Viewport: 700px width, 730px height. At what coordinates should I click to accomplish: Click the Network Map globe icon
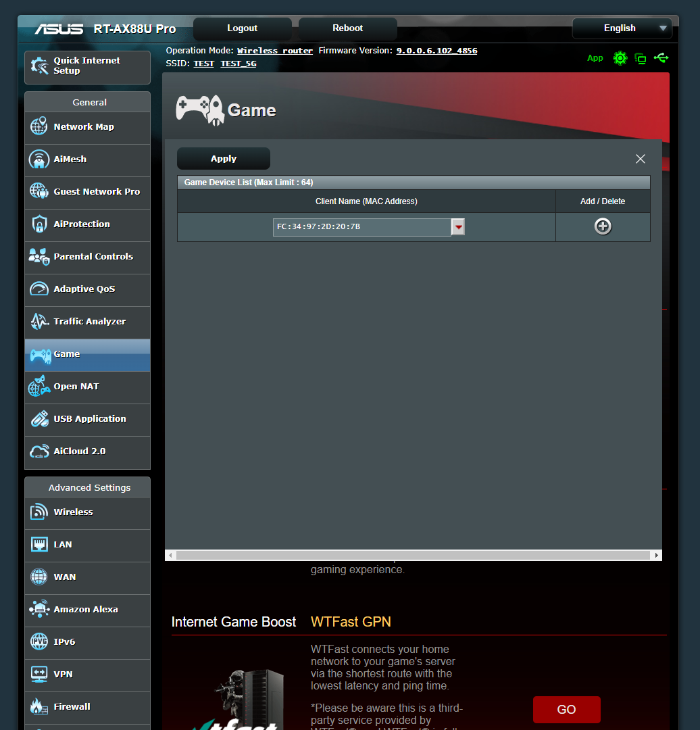pyautogui.click(x=39, y=126)
